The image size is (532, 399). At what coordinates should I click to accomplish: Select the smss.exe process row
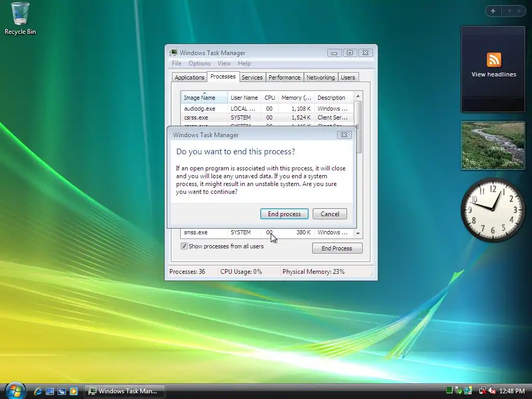267,232
